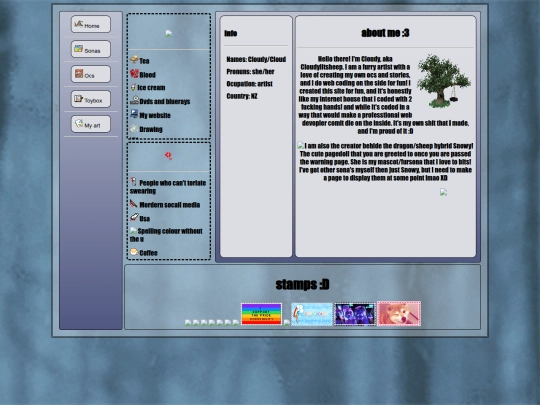Click the disc icon beside Dvds and bluerays
The image size is (540, 405).
coord(134,100)
